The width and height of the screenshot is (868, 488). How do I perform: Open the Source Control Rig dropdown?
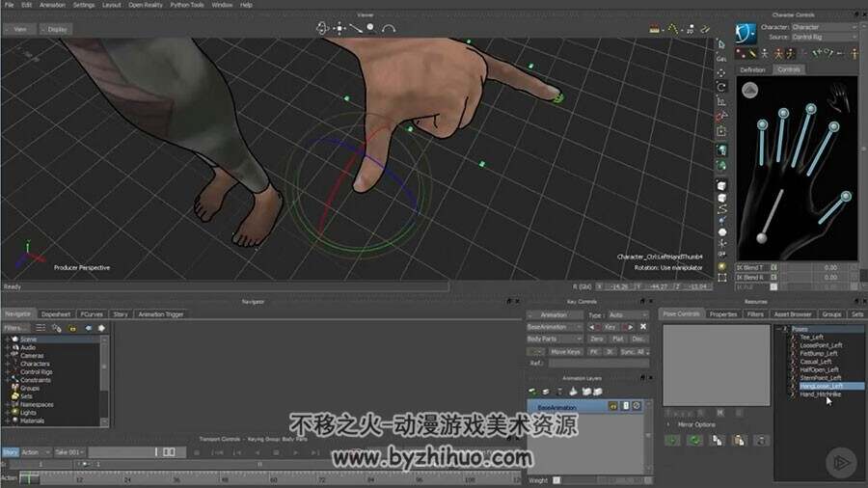click(825, 37)
